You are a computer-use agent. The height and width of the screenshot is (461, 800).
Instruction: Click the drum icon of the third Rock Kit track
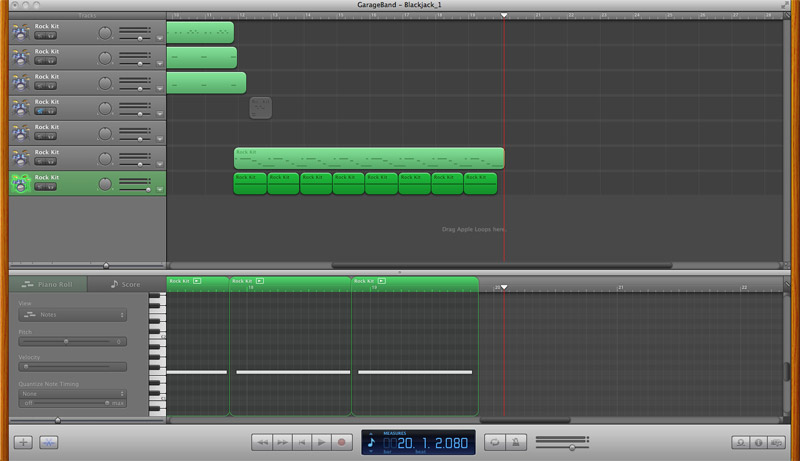coord(21,83)
